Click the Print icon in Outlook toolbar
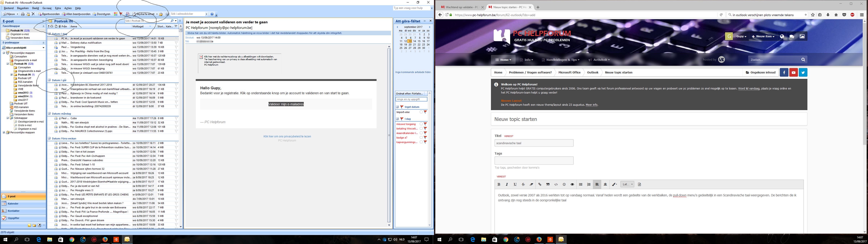Image resolution: width=868 pixels, height=244 pixels. [23, 14]
